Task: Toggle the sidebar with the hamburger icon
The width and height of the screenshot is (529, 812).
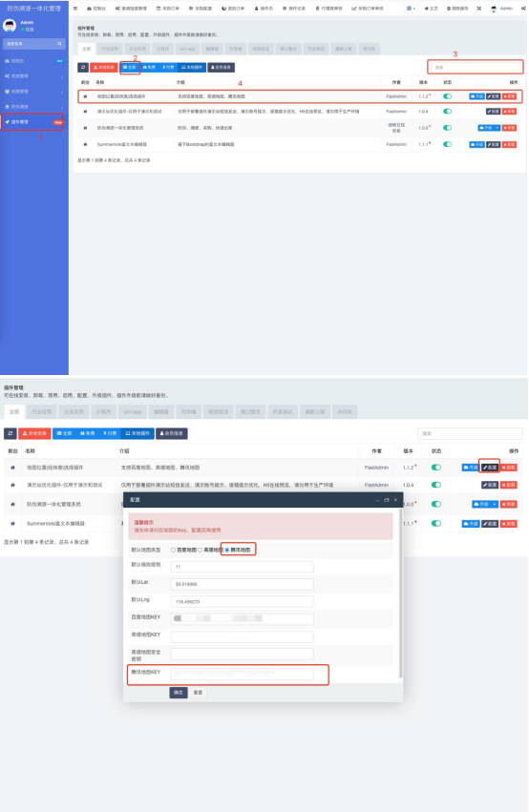Action: [x=75, y=9]
